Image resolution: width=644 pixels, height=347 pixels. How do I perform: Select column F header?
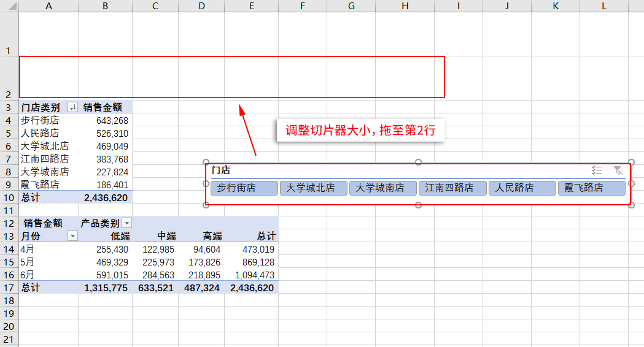[303, 6]
